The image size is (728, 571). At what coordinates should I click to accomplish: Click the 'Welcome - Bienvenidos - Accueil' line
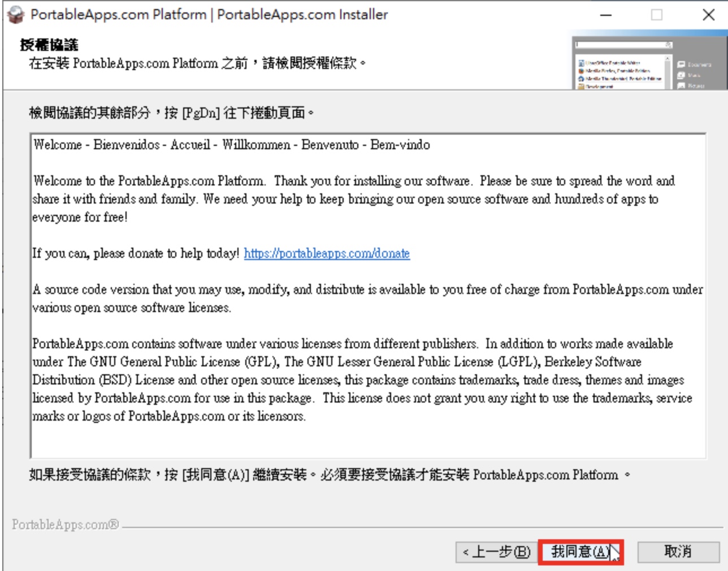231,145
